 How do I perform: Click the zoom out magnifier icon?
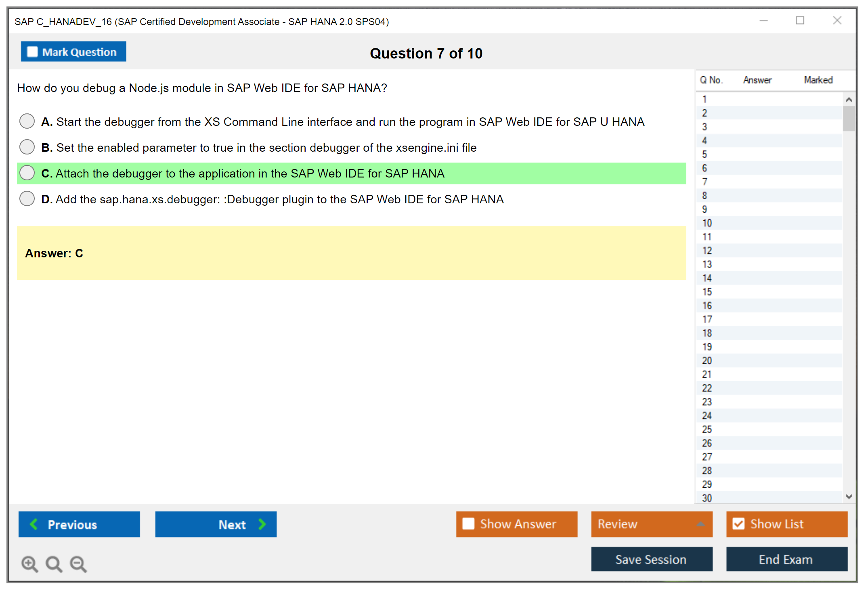click(x=78, y=564)
